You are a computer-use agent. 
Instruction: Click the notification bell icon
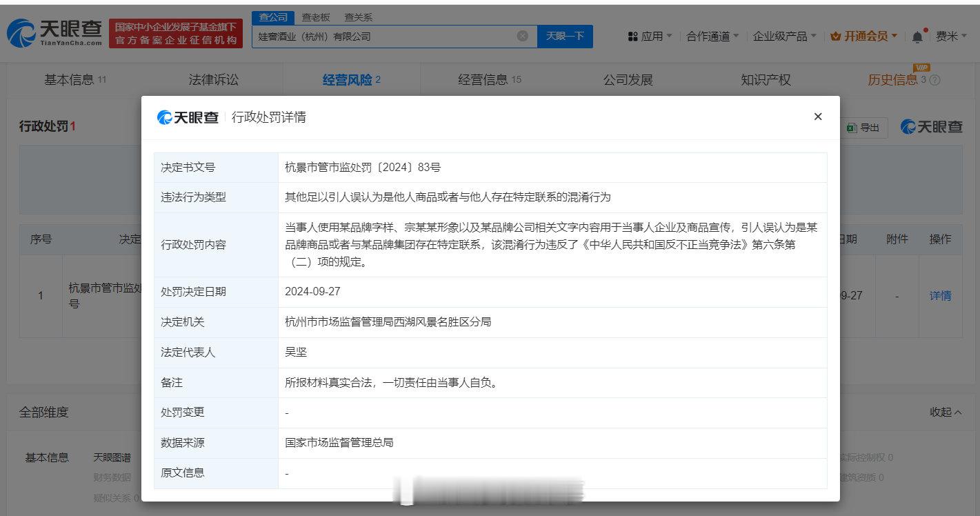(x=917, y=37)
